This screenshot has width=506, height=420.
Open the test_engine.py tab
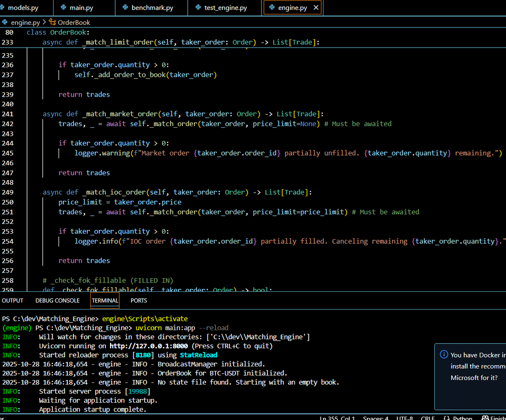[x=225, y=8]
